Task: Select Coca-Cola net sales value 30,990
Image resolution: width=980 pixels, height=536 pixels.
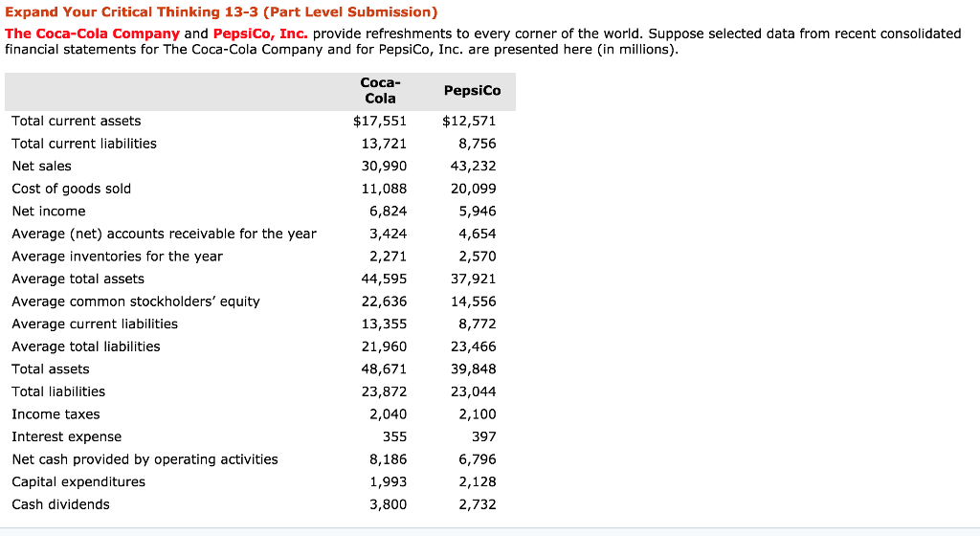Action: click(x=384, y=167)
